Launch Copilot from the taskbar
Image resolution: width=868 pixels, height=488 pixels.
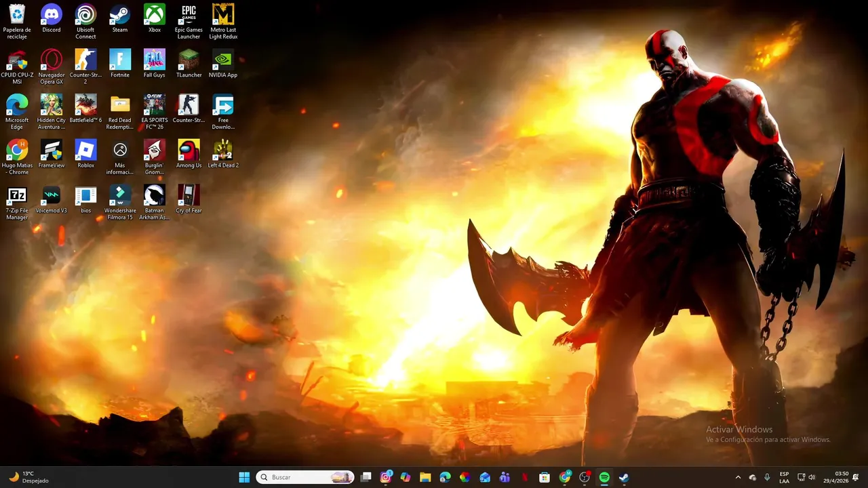coord(406,477)
